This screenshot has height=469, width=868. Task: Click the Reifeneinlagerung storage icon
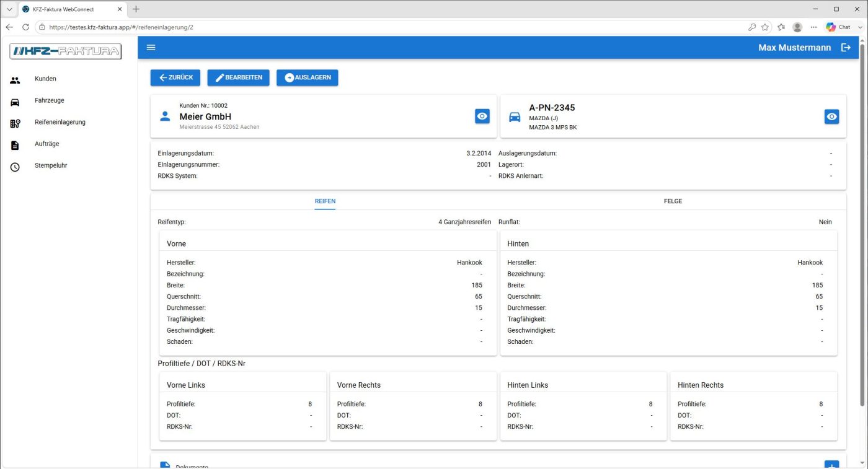click(x=15, y=123)
